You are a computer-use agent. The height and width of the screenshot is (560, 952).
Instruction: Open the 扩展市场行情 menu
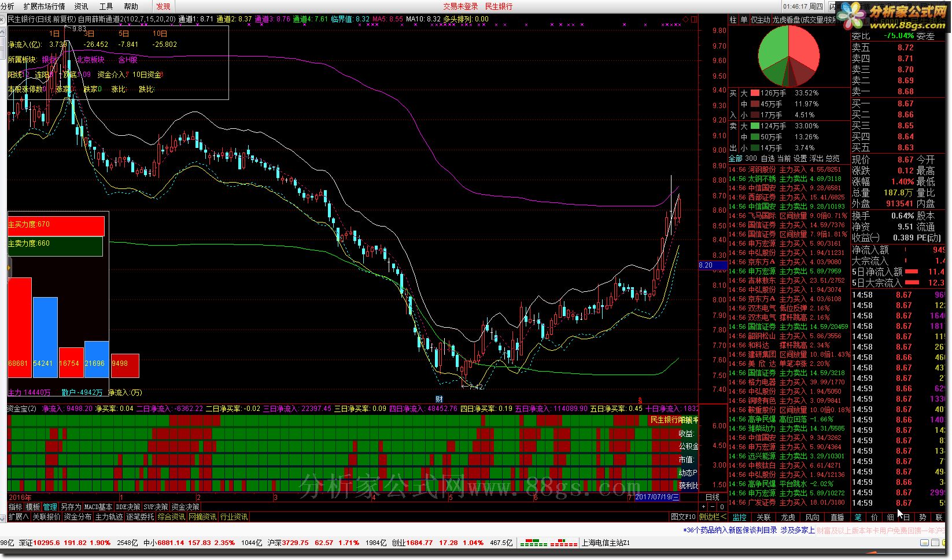point(44,6)
